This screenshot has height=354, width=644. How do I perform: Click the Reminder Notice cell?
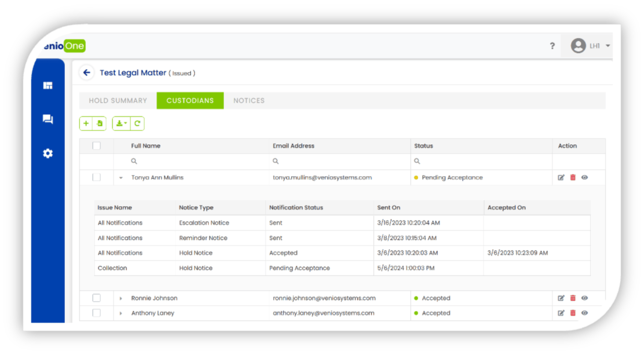203,238
